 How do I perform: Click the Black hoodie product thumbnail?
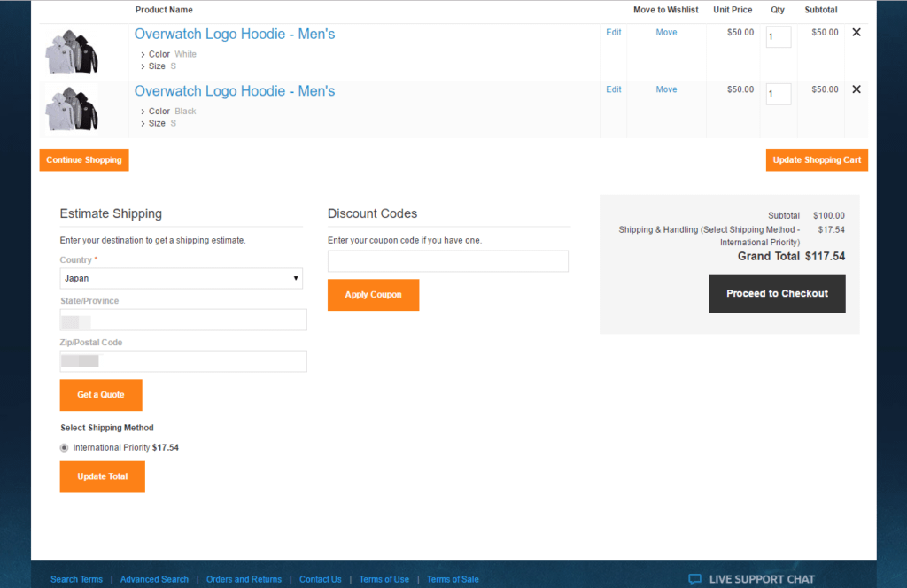[72, 109]
